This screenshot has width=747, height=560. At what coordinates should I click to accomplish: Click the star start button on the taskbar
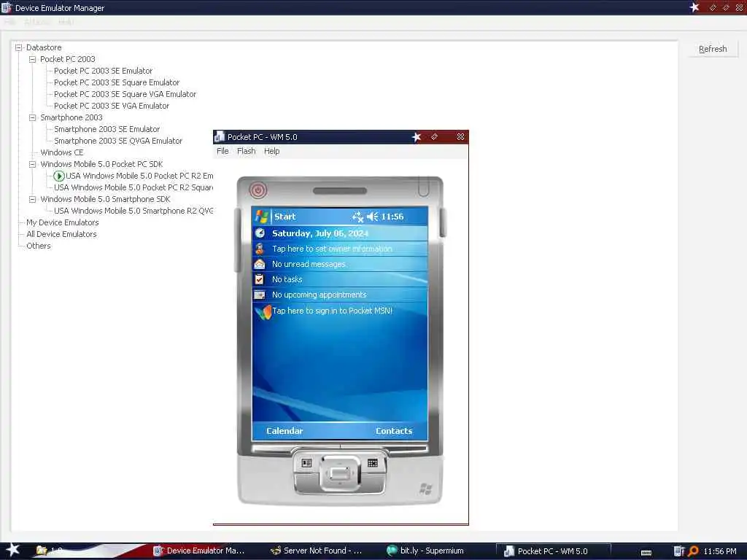point(12,549)
